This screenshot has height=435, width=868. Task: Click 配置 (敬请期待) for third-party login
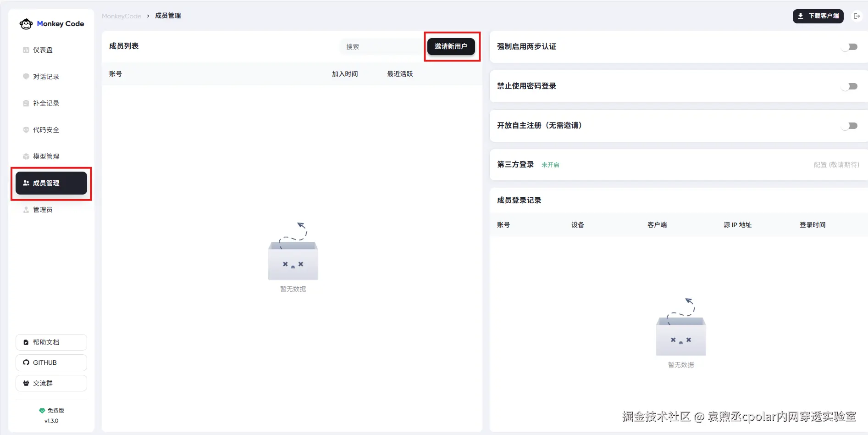(x=836, y=165)
